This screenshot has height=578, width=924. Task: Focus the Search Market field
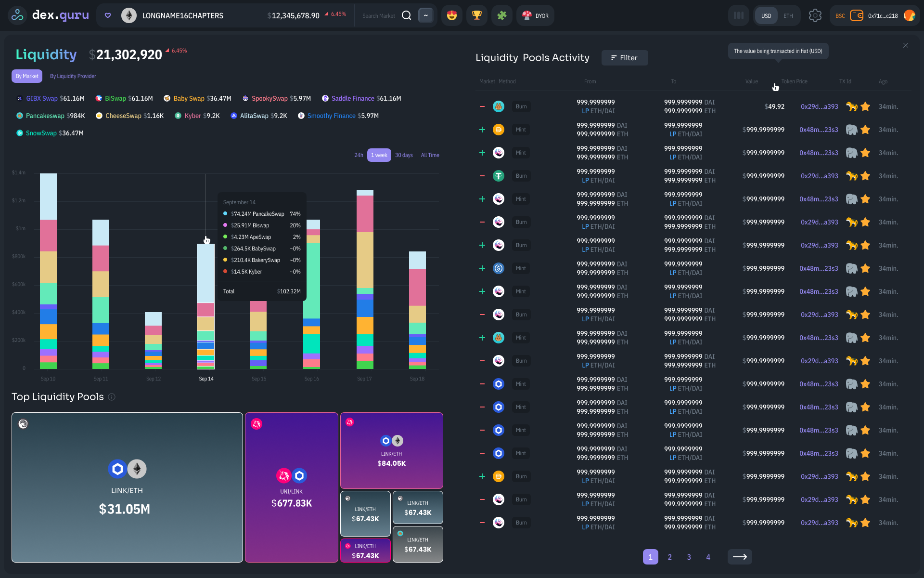(x=379, y=15)
